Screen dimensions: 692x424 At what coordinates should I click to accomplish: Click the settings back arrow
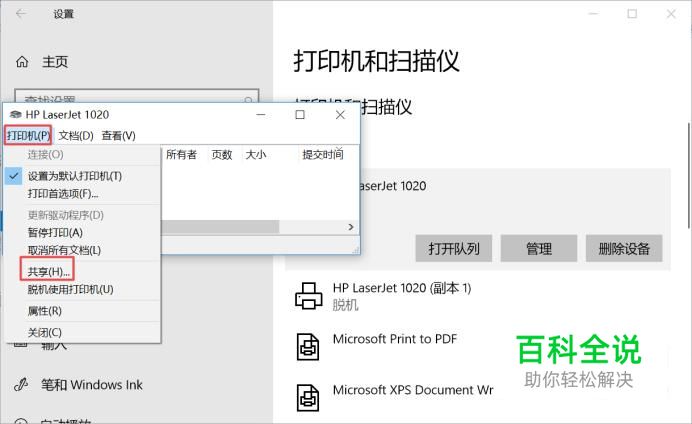21,14
